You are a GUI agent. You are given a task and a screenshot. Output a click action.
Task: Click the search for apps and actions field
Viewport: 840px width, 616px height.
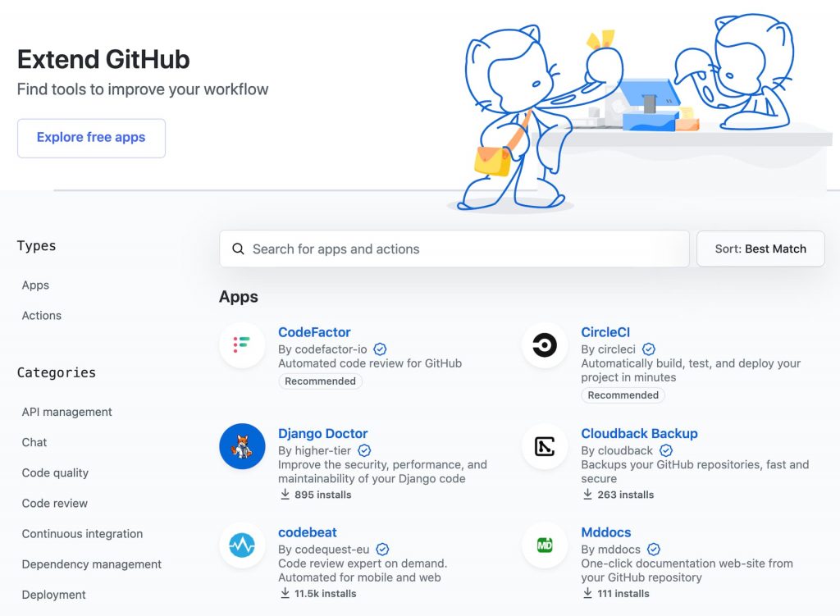(454, 249)
